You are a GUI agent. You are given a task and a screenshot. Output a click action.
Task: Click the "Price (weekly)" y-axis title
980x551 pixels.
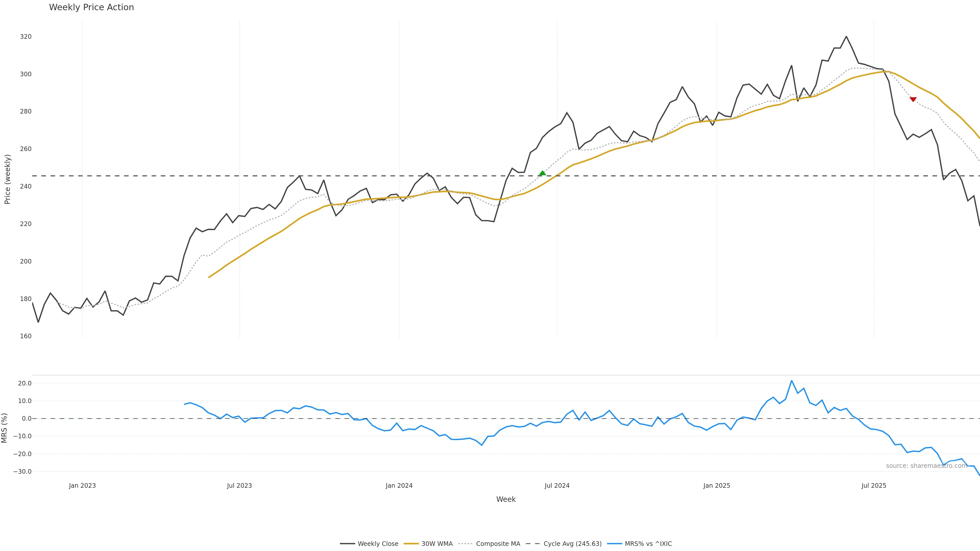point(7,179)
